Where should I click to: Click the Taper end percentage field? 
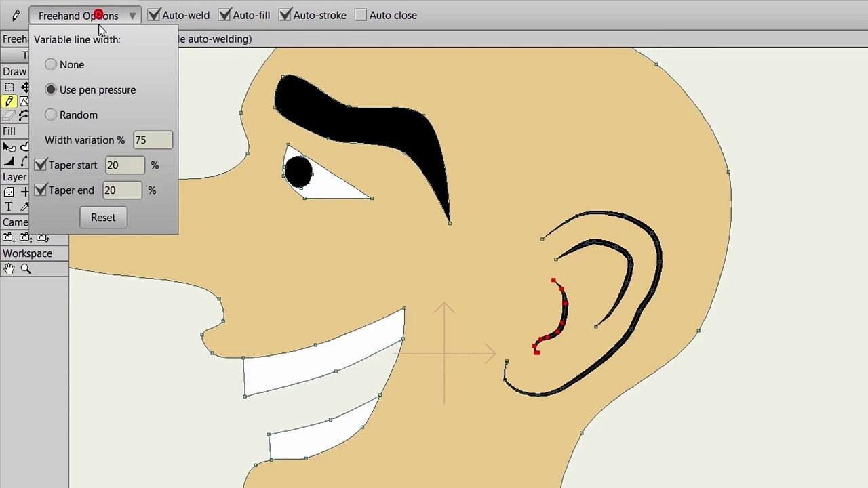[x=123, y=190]
